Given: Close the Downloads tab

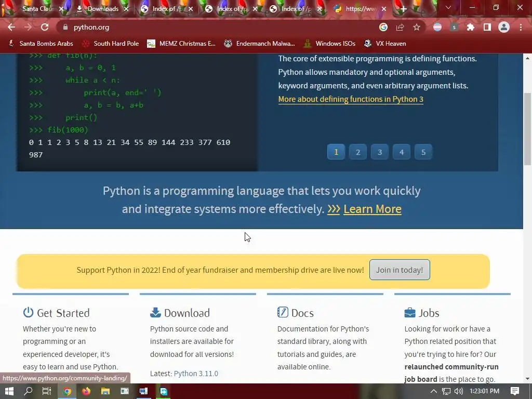Looking at the screenshot, I should (x=126, y=9).
